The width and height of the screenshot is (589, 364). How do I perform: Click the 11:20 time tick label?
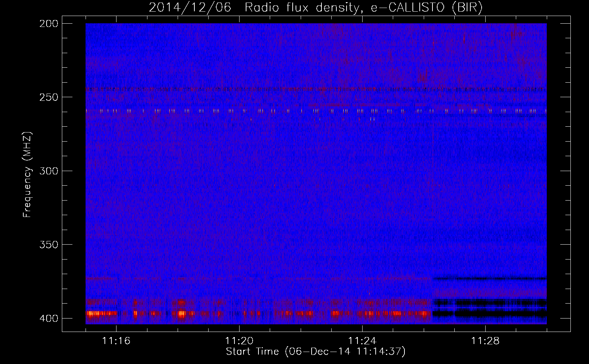point(239,341)
